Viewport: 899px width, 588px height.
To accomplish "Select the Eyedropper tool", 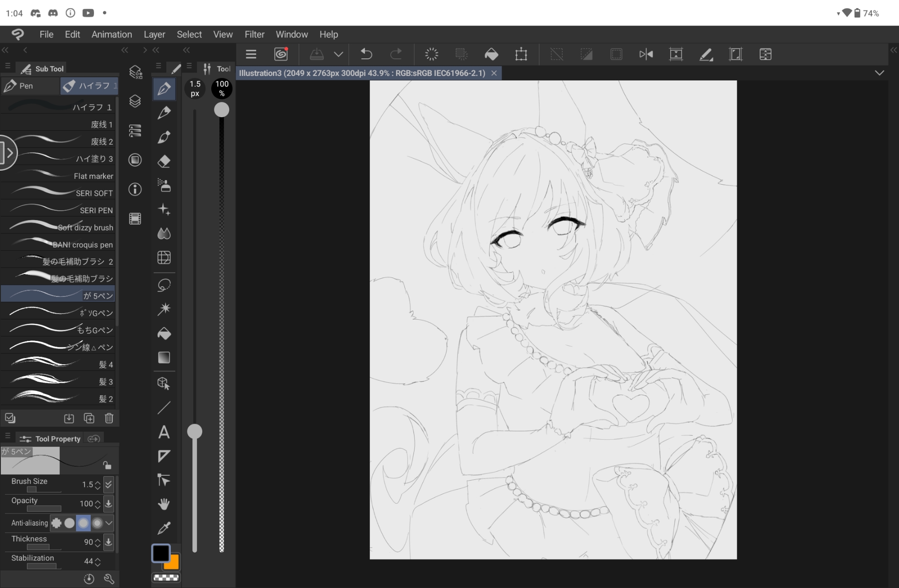I will (164, 528).
